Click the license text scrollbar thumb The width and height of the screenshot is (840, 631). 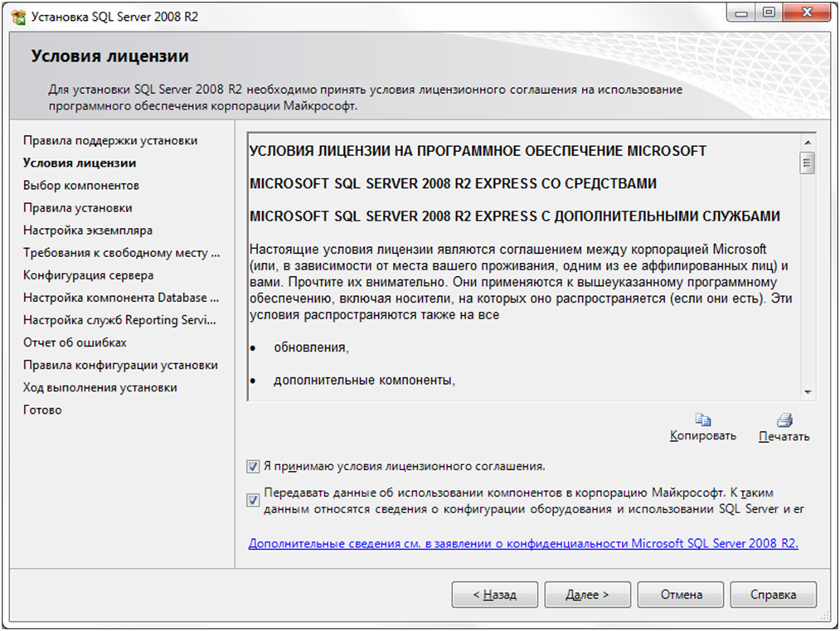808,163
